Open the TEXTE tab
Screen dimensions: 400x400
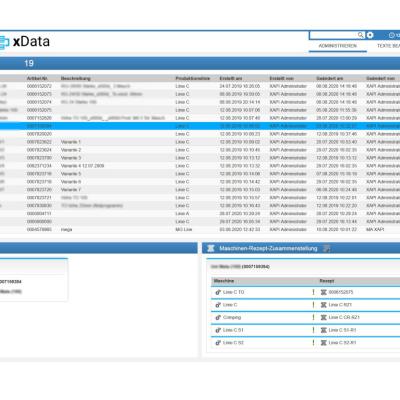click(388, 46)
